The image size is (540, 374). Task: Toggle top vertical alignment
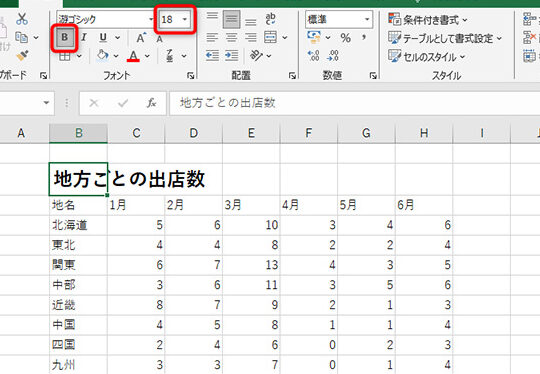coord(212,16)
